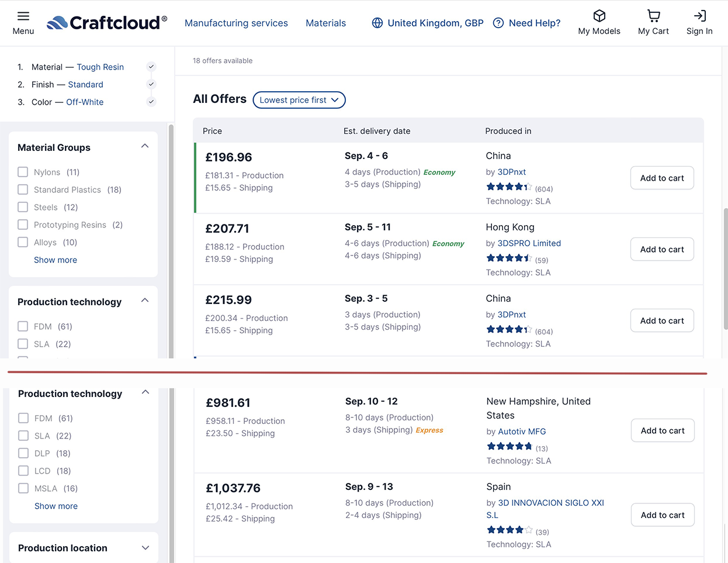
Task: Add the £196.96 offer to cart
Action: tap(662, 178)
